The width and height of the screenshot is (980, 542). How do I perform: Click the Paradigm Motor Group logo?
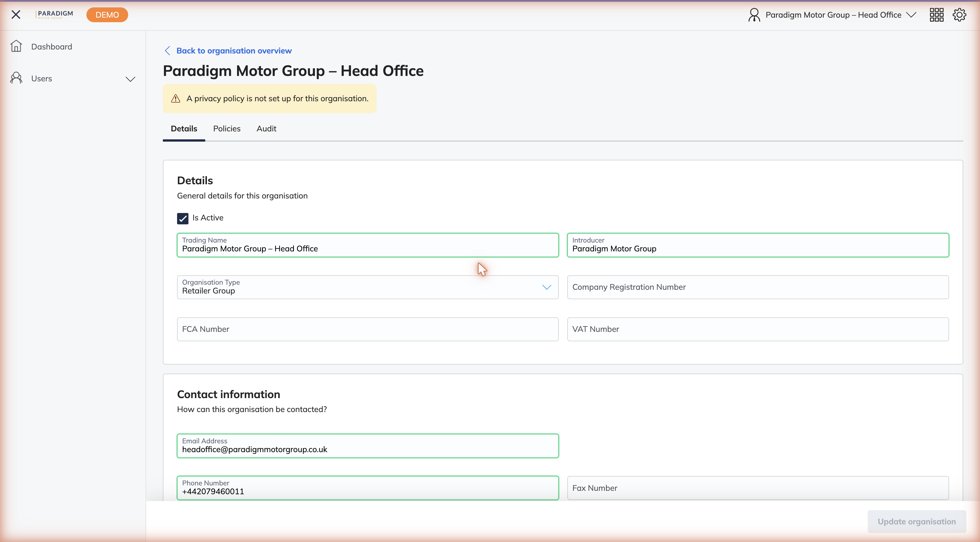[54, 15]
